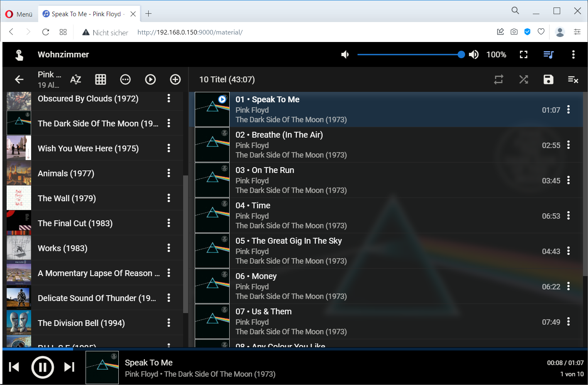Open menu for The Division Bell album
The image size is (588, 385).
169,323
